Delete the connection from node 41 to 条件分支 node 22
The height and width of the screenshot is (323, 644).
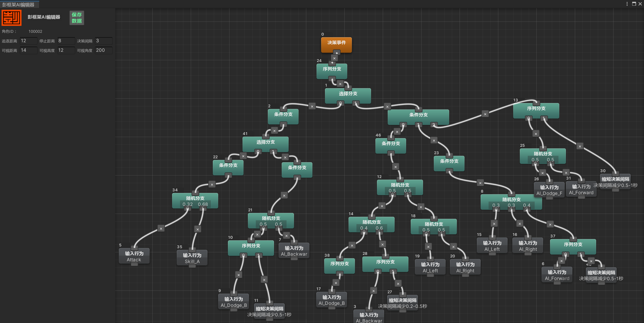tap(243, 156)
